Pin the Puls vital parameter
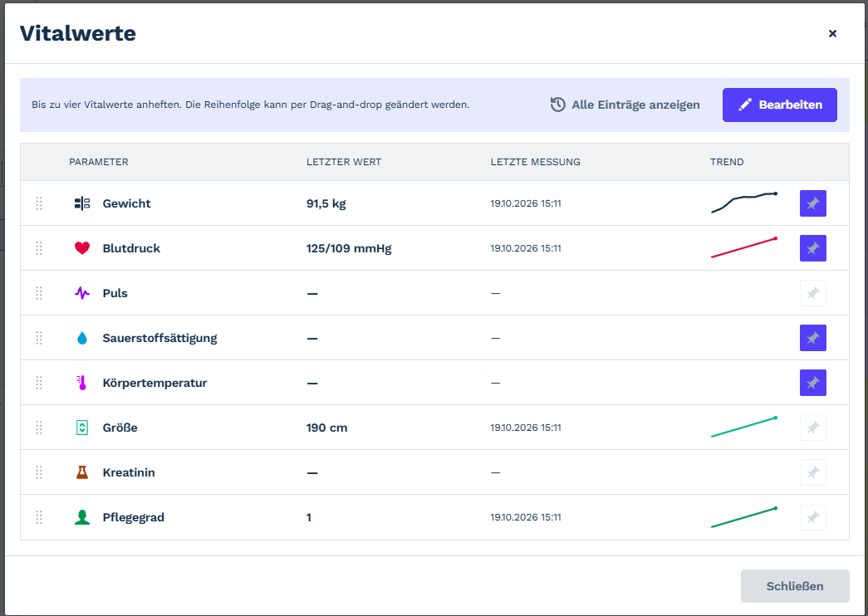Viewport: 868px width, 616px height. click(x=812, y=293)
